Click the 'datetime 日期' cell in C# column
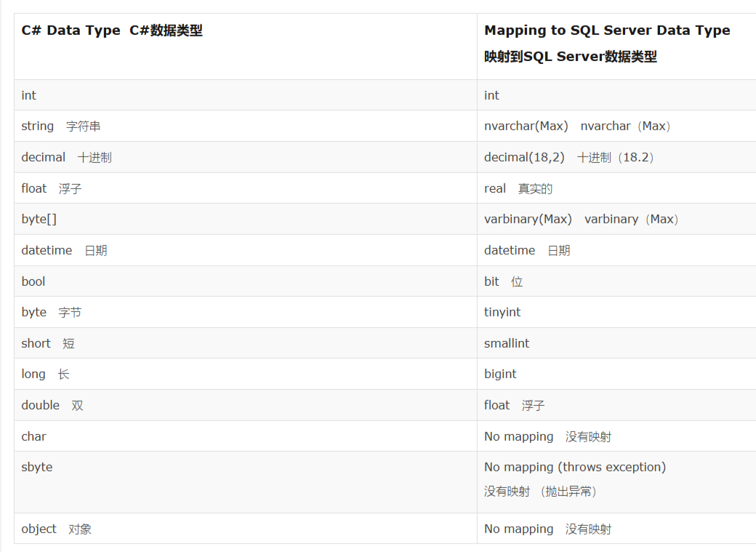 pos(246,250)
